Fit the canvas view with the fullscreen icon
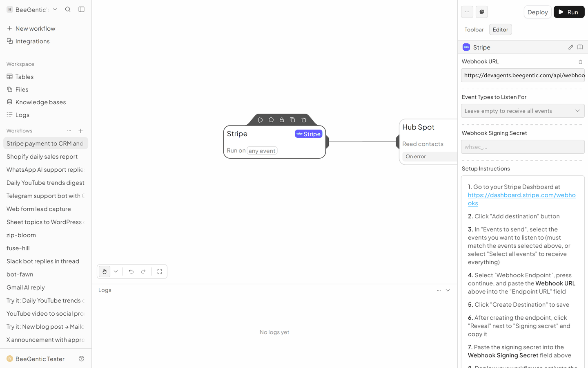This screenshot has height=368, width=588. tap(160, 272)
